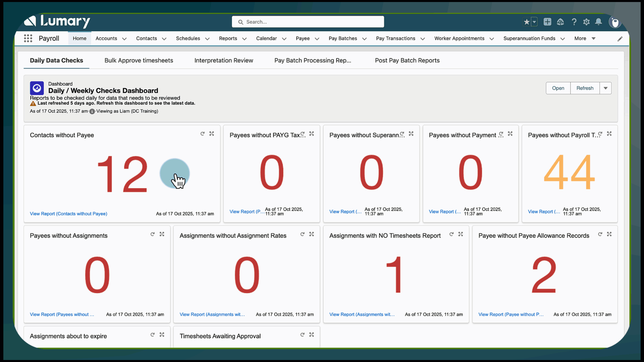Click the Open dashboard button
The height and width of the screenshot is (362, 644).
point(558,88)
